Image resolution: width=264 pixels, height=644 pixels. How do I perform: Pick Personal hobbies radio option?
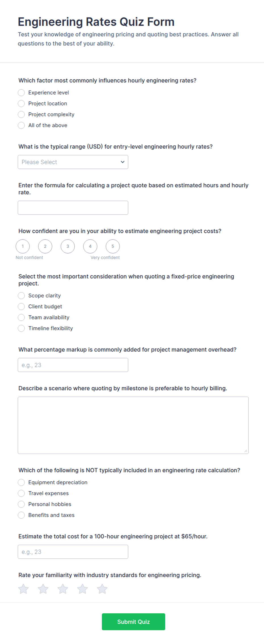pyautogui.click(x=45, y=504)
